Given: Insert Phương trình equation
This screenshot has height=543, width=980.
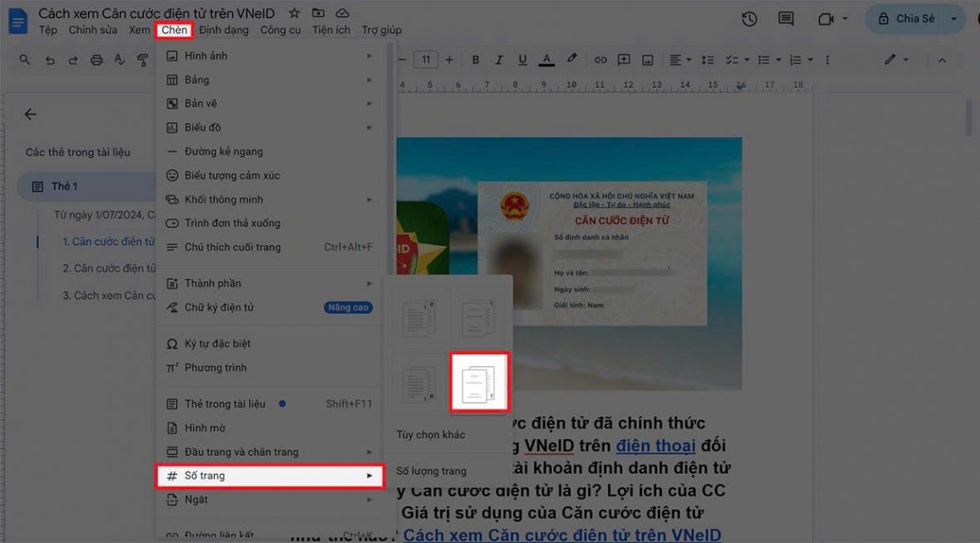Looking at the screenshot, I should click(x=269, y=368).
